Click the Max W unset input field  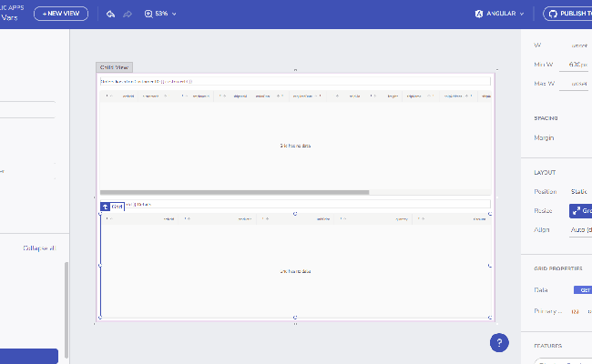pyautogui.click(x=575, y=84)
